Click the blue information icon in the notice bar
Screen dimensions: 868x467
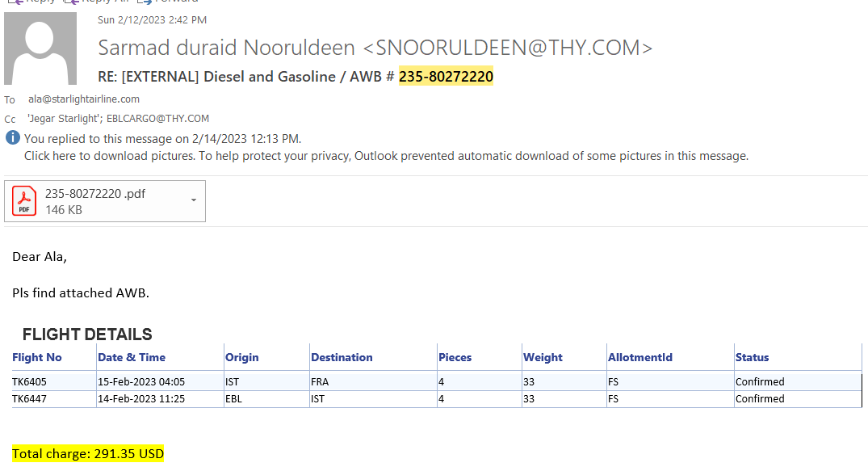(13, 138)
